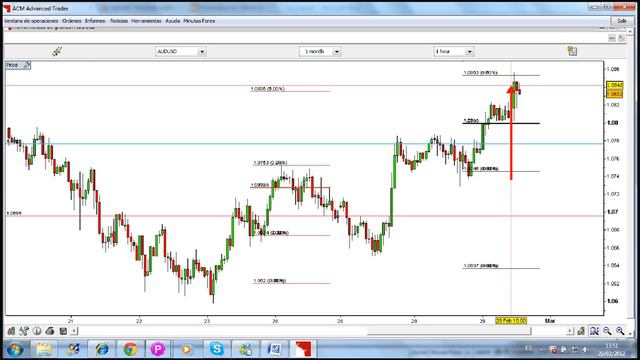The image size is (640, 360).
Task: Click the 29 Feb 10:00 time marker
Action: click(x=511, y=321)
